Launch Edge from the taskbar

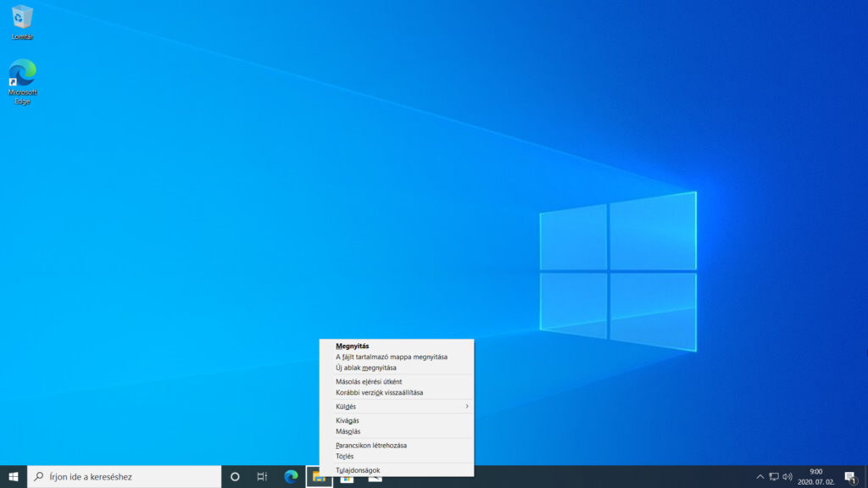point(291,476)
